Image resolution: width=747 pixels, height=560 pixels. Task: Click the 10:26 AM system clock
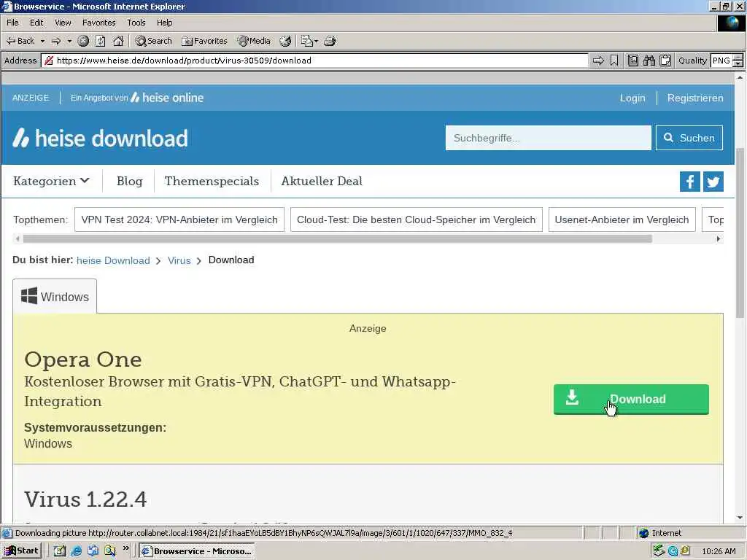pos(719,551)
